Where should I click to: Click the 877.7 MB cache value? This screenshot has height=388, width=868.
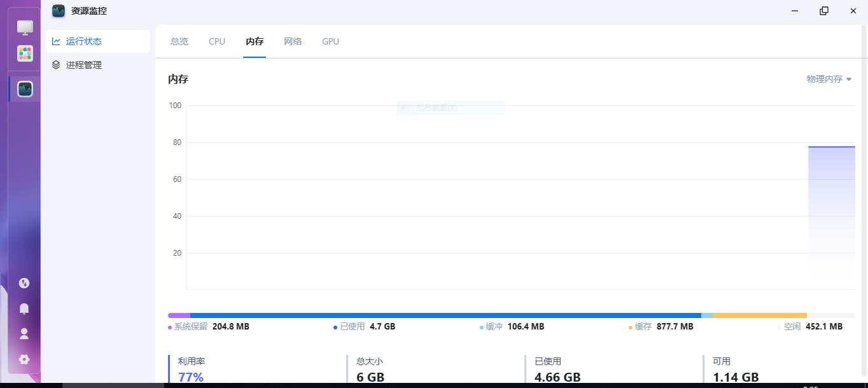[675, 326]
